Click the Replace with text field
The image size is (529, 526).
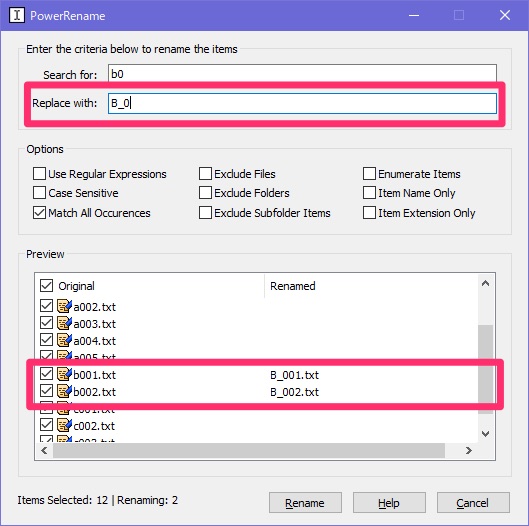click(302, 103)
